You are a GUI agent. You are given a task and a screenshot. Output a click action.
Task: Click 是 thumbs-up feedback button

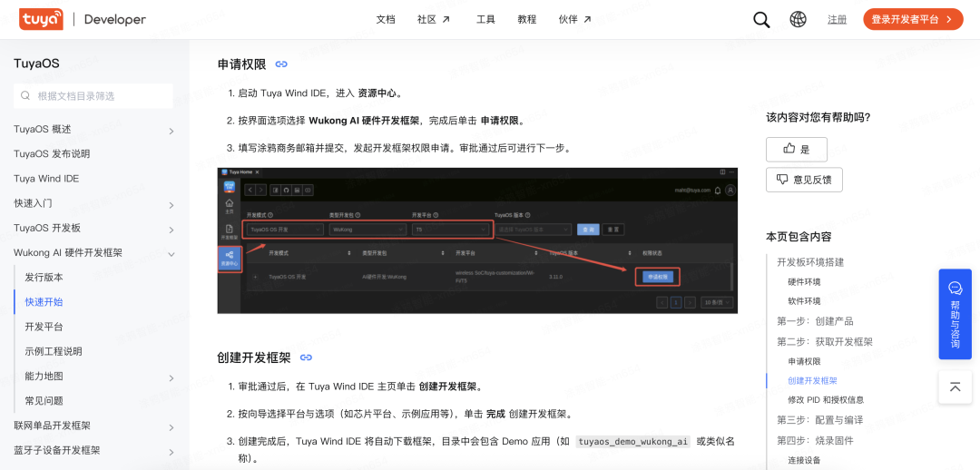click(x=797, y=150)
